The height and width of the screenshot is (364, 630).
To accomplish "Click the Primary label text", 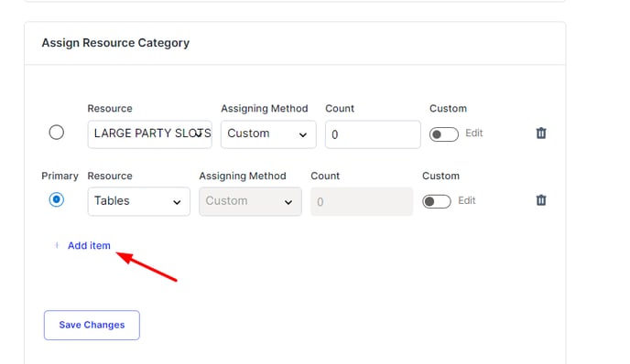I will (x=60, y=177).
